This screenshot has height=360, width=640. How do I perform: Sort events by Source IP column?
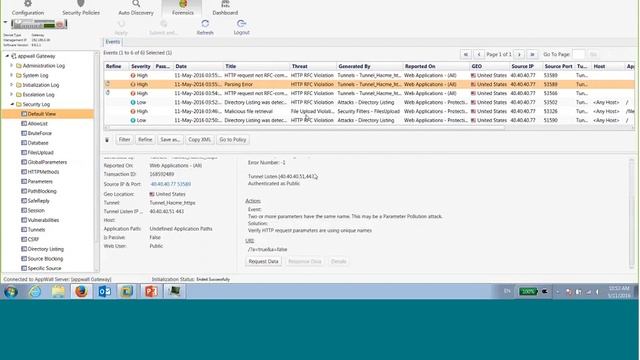[525, 66]
